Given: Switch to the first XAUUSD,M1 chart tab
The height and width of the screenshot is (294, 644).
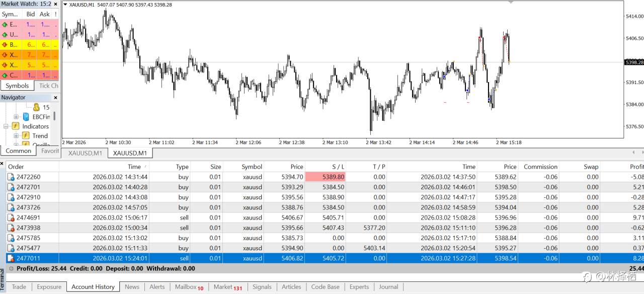Looking at the screenshot, I should [85, 153].
